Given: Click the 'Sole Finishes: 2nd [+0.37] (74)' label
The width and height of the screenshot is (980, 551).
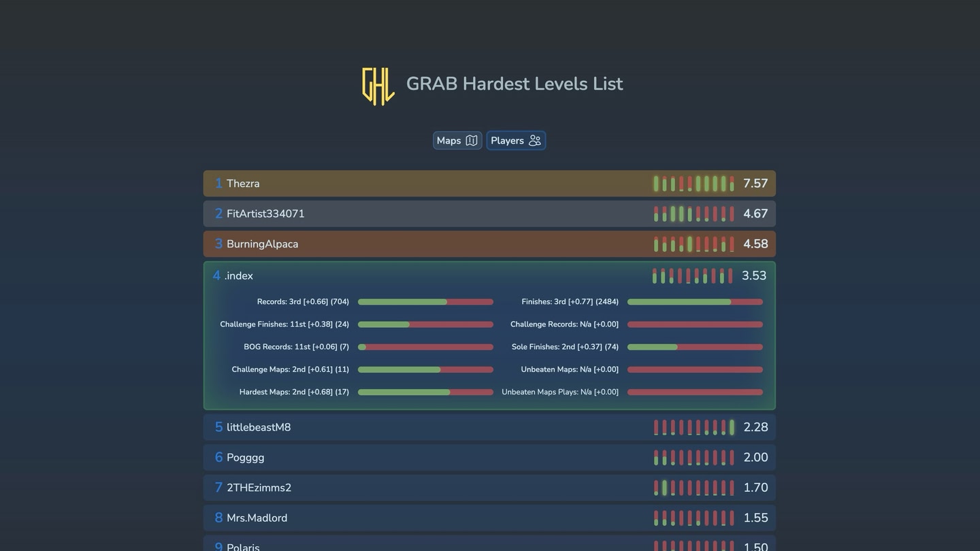Looking at the screenshot, I should tap(565, 347).
